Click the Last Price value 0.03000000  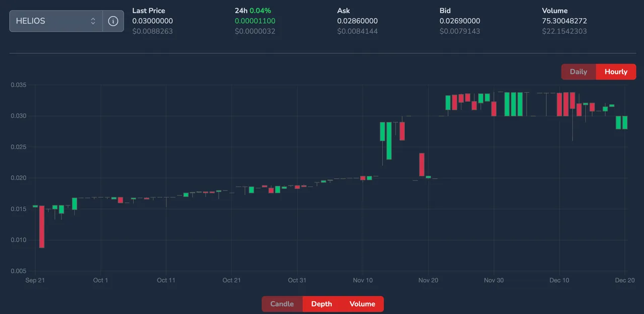point(152,21)
